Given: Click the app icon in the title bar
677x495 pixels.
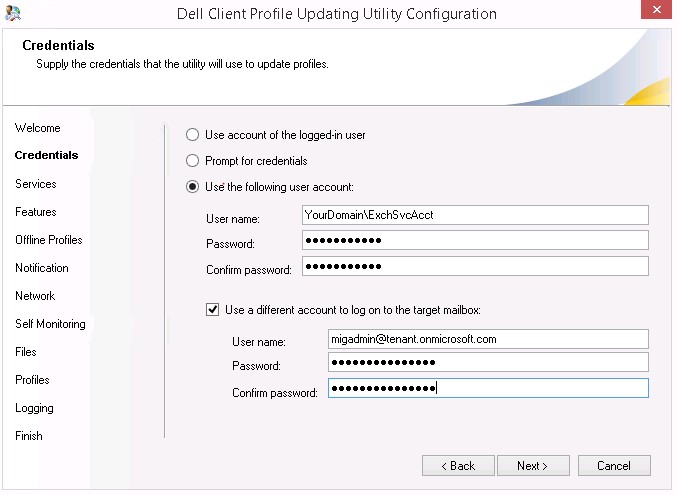Looking at the screenshot, I should point(13,13).
